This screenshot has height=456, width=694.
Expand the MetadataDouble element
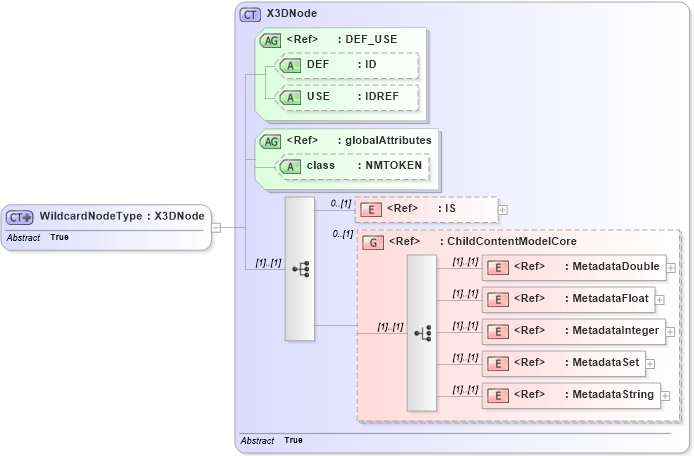coord(671,268)
